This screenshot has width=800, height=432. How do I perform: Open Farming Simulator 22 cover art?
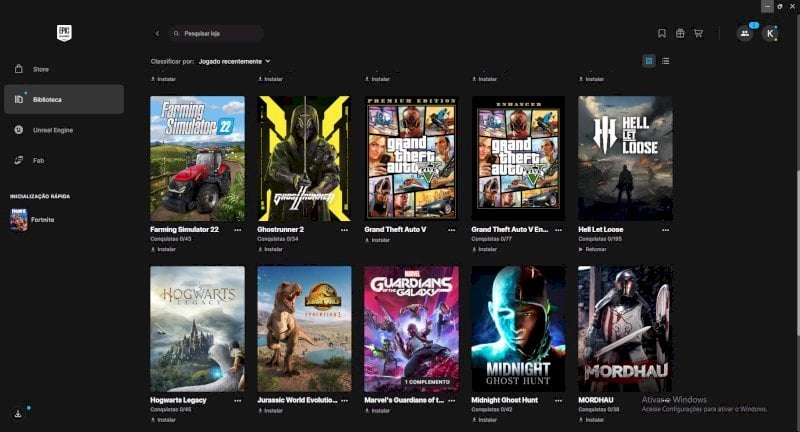point(197,159)
